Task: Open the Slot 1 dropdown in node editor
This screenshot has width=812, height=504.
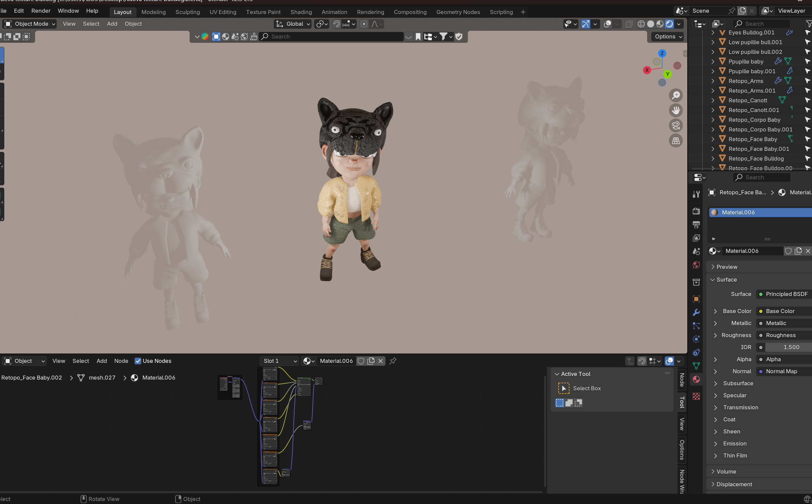Action: (x=280, y=361)
